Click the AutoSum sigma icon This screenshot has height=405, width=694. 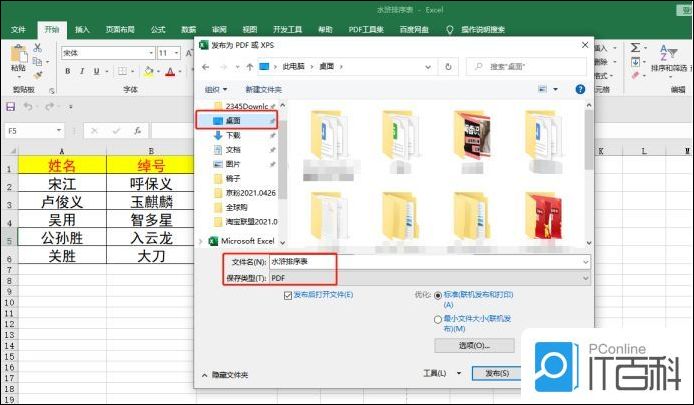point(635,47)
